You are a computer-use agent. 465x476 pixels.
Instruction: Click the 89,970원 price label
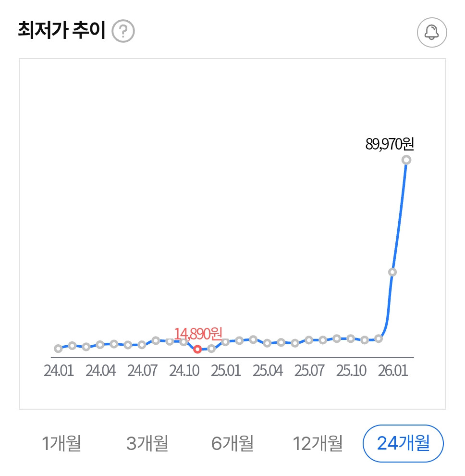[x=390, y=144]
